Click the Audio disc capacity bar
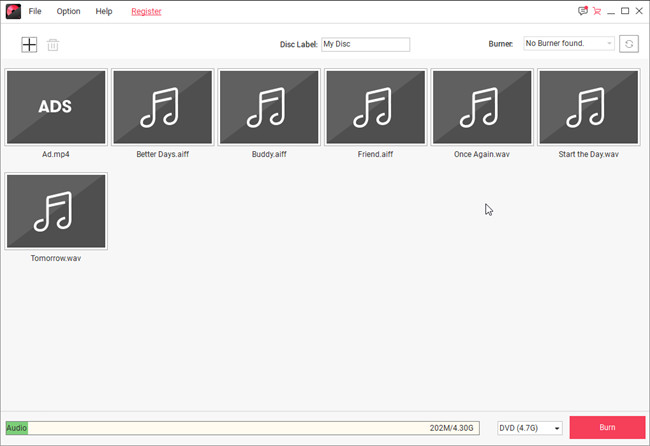The image size is (650, 446). (242, 428)
